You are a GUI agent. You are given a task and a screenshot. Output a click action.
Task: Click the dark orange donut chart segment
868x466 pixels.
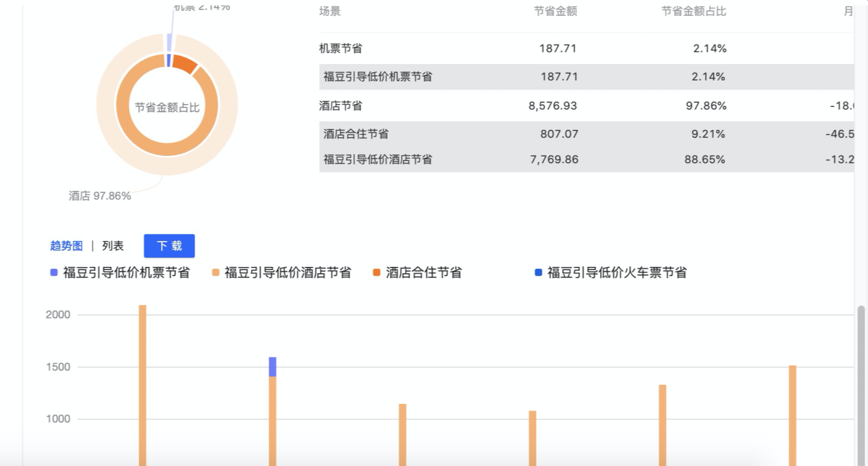184,63
